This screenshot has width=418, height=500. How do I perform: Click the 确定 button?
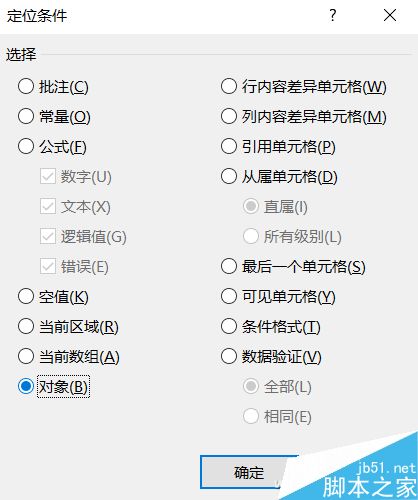248,472
